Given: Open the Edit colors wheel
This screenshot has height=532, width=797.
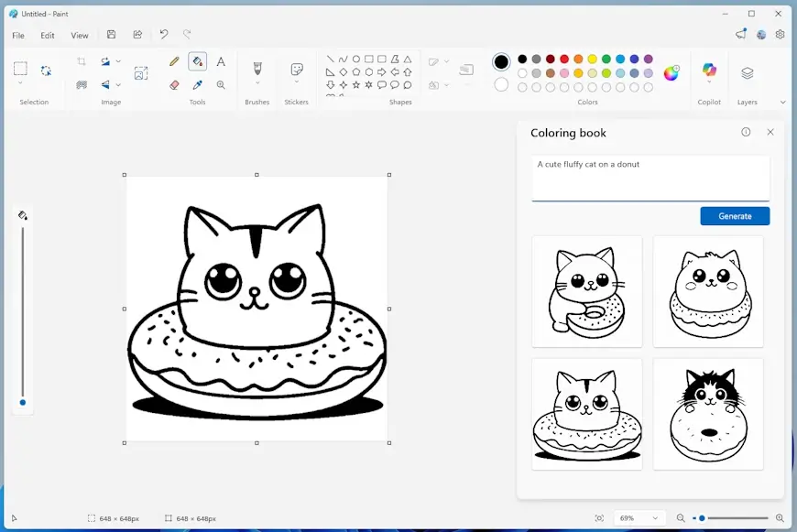Looking at the screenshot, I should coord(671,73).
